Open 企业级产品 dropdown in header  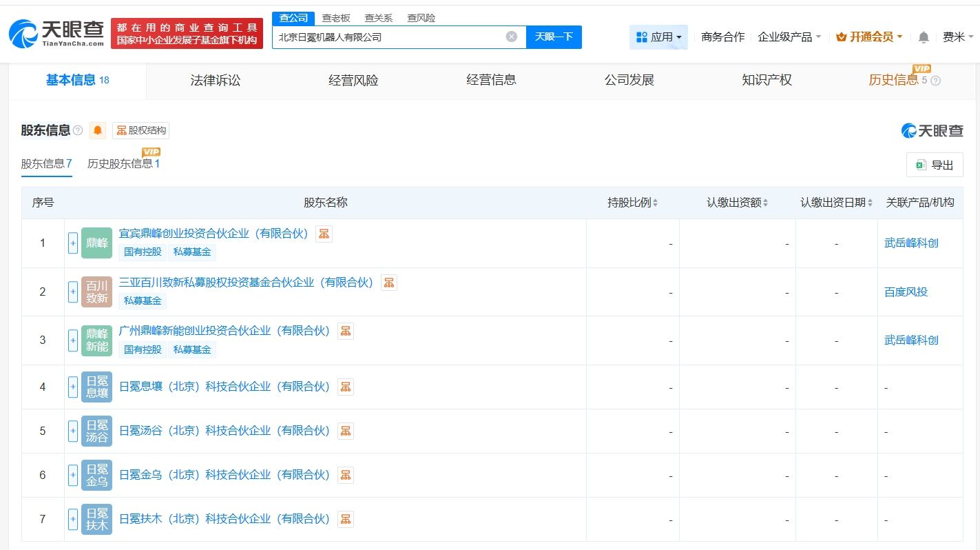tap(789, 37)
